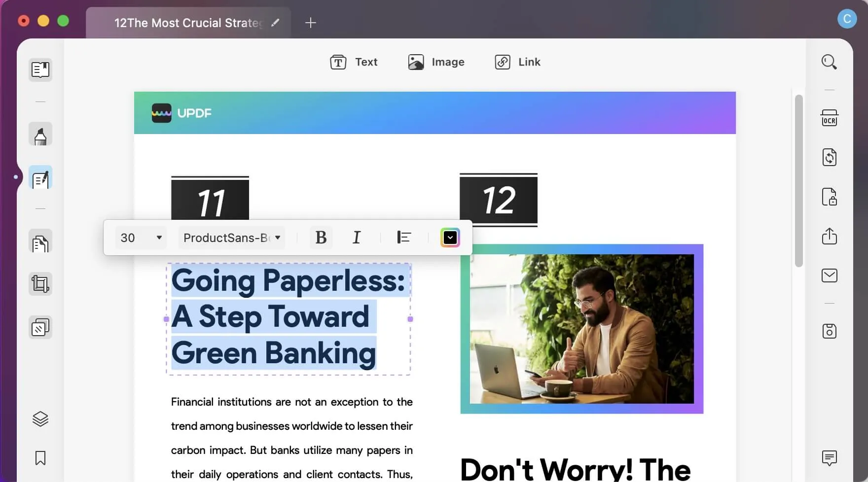Open the Reader mode sidebar icon
Viewport: 868px width, 482px height.
[40, 69]
